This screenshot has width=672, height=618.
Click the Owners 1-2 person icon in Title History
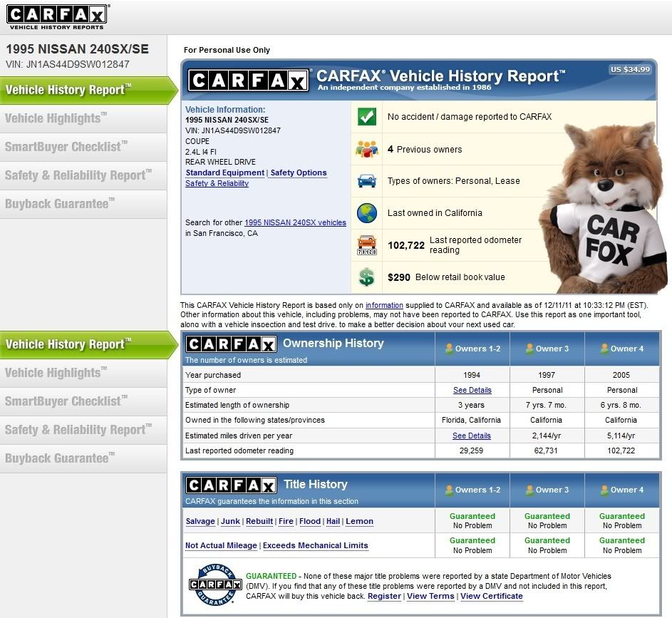tap(449, 490)
